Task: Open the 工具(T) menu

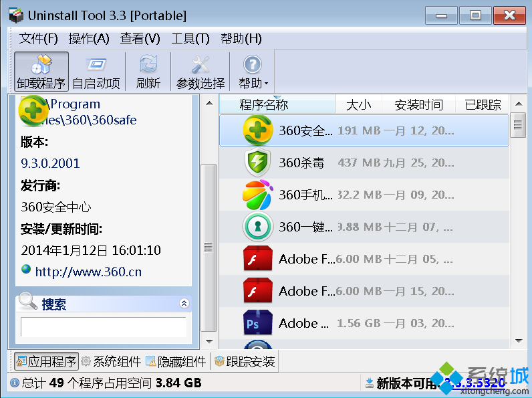Action: [190, 38]
